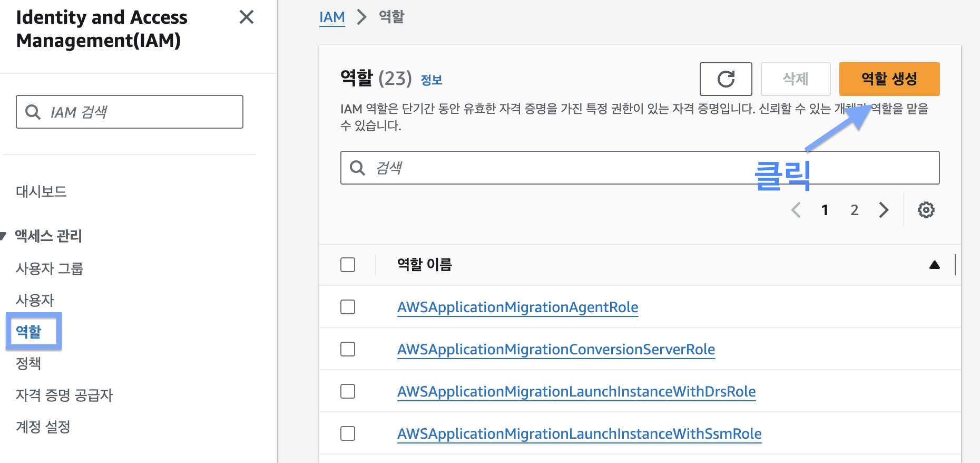The height and width of the screenshot is (463, 980).
Task: Go to next page of roles
Action: pos(884,210)
